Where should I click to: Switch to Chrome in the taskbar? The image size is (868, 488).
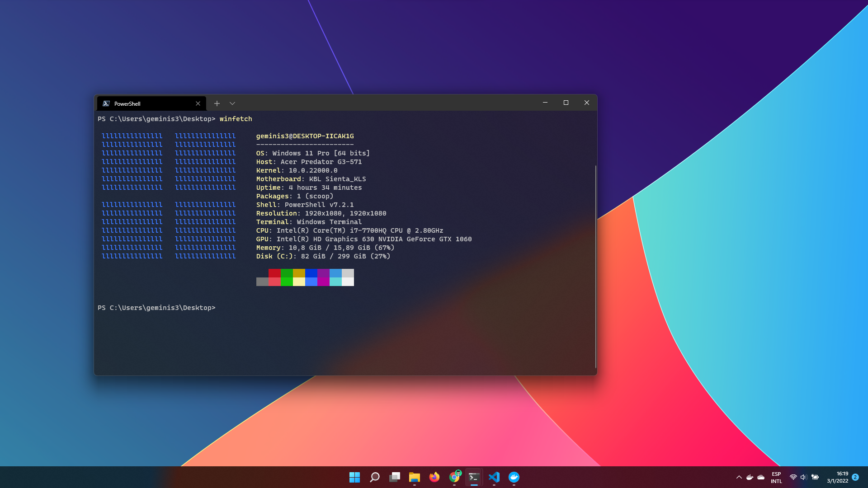(x=454, y=477)
